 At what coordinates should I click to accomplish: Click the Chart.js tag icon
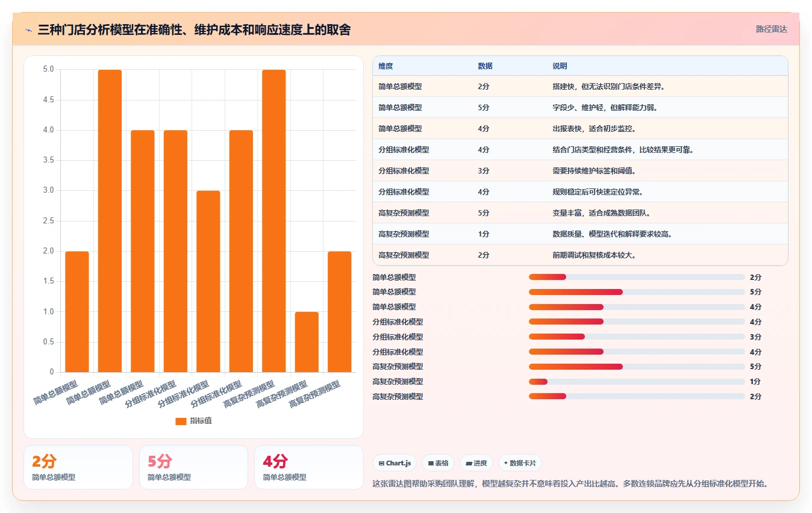(381, 463)
